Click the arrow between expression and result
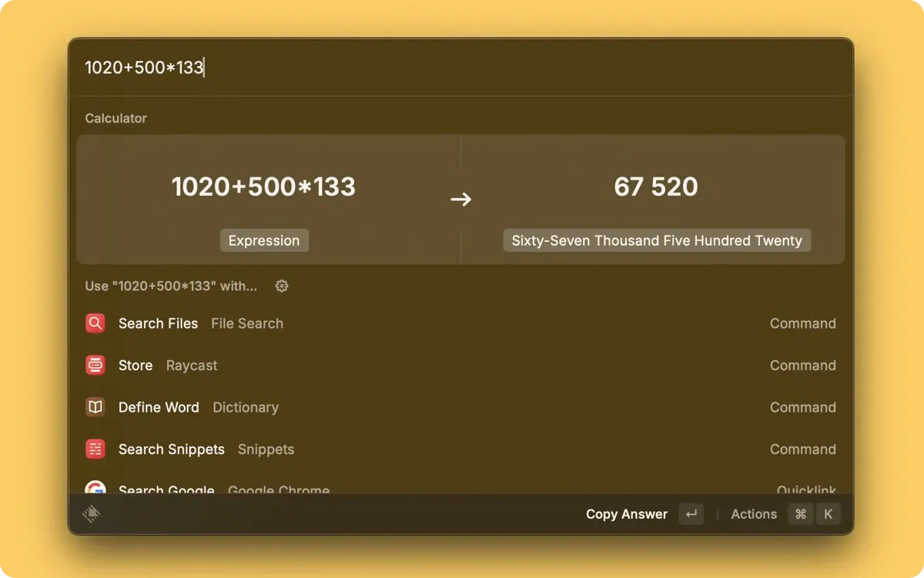 pyautogui.click(x=460, y=200)
